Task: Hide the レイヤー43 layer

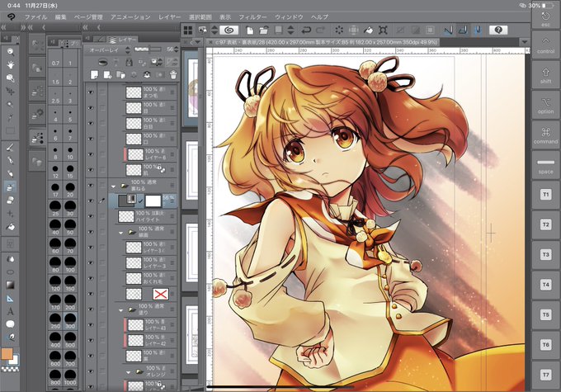Action: 91,324
